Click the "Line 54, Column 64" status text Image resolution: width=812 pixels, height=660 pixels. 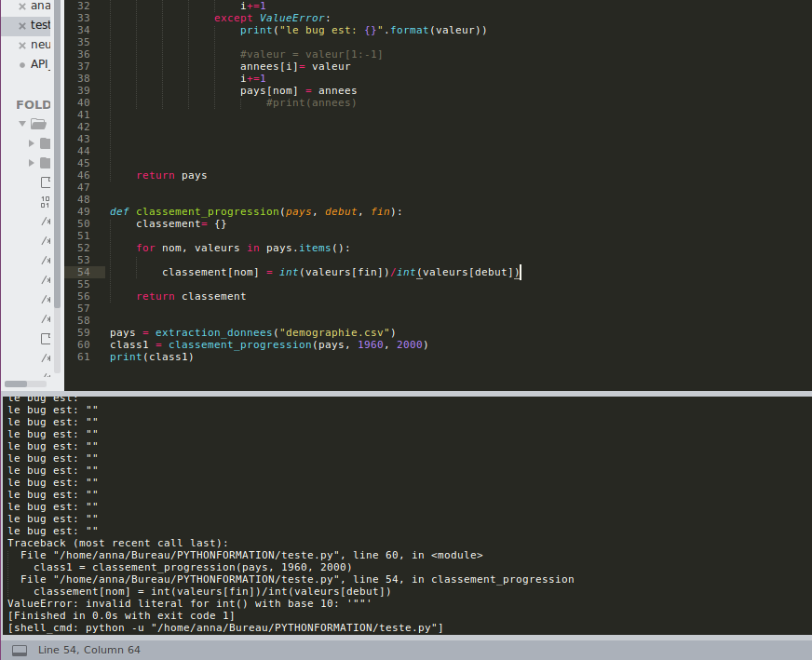coord(89,650)
